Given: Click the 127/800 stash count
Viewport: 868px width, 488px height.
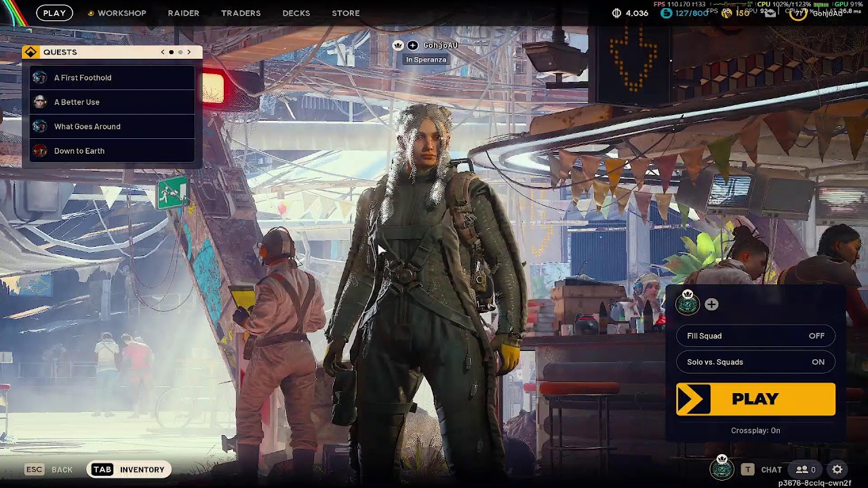Looking at the screenshot, I should pyautogui.click(x=691, y=13).
